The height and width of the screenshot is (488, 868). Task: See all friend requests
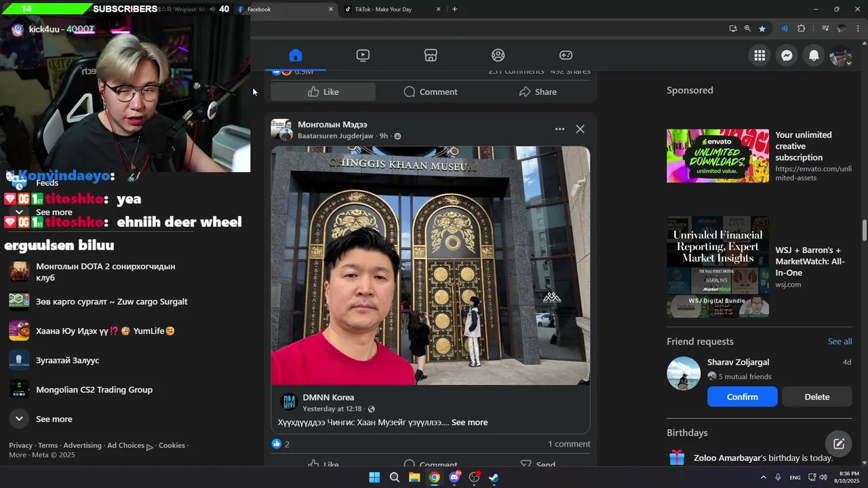[840, 342]
